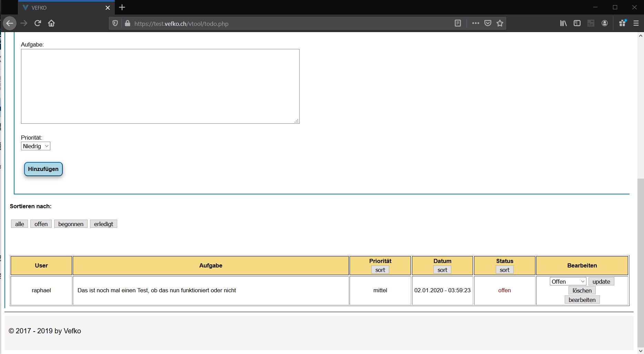Open page actions three-dot menu

point(476,23)
